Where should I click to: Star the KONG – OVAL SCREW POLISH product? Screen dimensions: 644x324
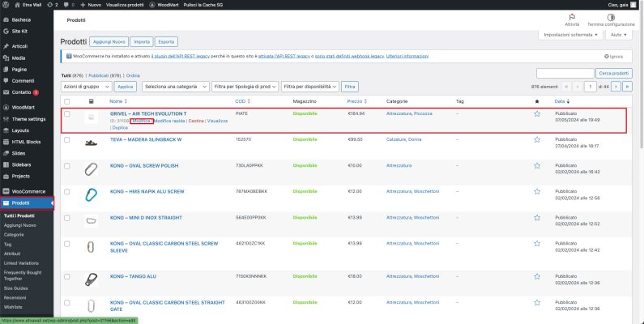537,165
